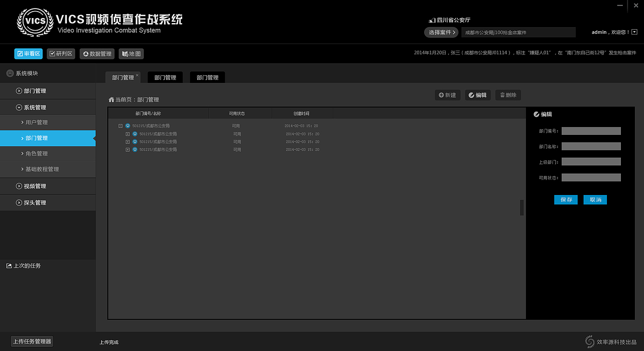Viewport: 644px width, 351px height.
Task: Click 取消 to cancel editing
Action: pyautogui.click(x=595, y=200)
